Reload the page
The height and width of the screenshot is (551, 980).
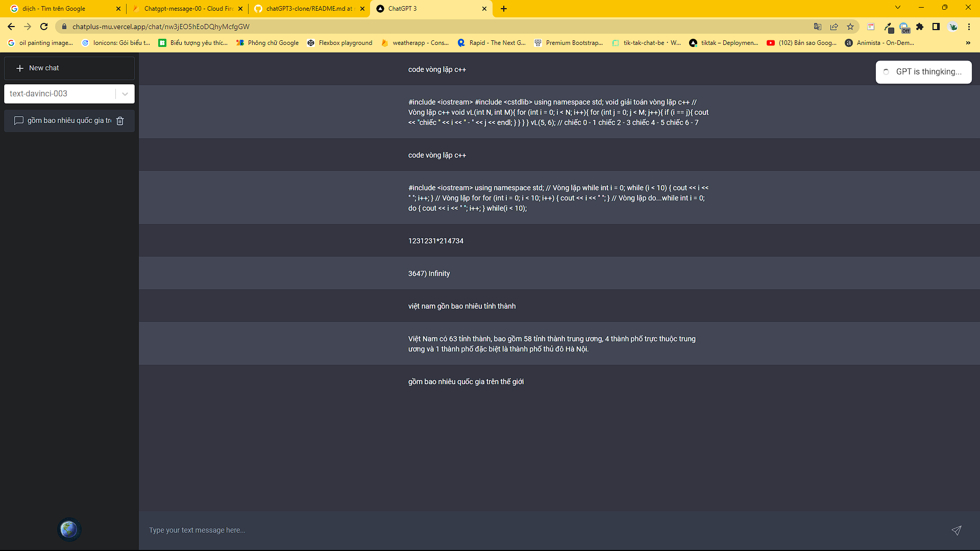pos(44,27)
